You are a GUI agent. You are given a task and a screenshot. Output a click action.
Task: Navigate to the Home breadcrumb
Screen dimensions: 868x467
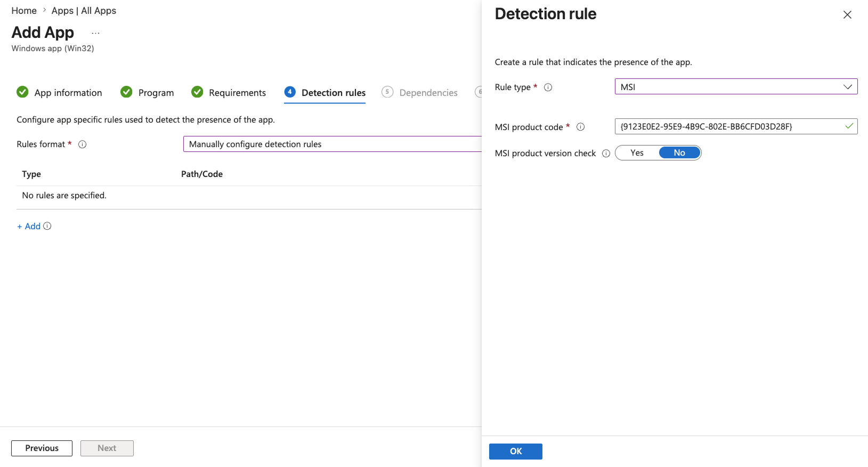pyautogui.click(x=24, y=11)
